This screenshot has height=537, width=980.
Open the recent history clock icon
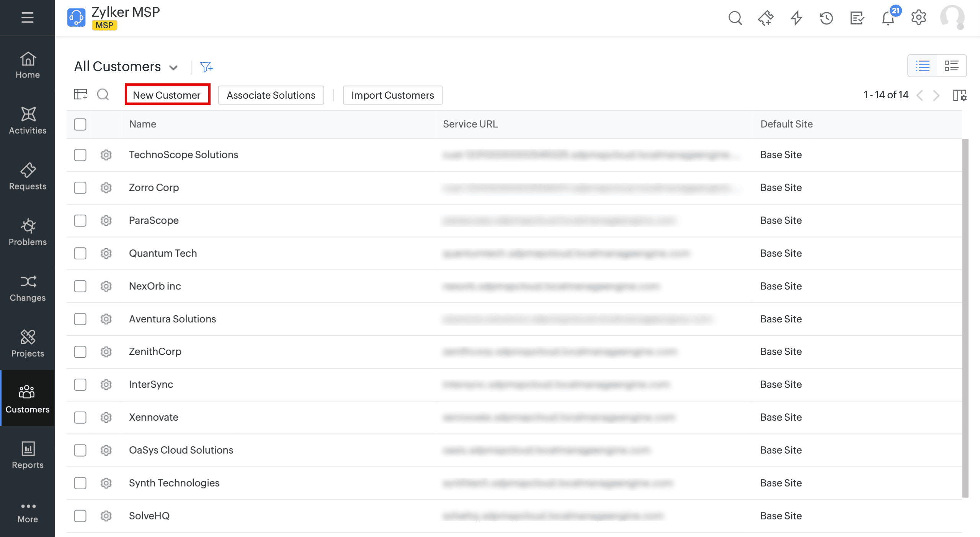tap(826, 18)
